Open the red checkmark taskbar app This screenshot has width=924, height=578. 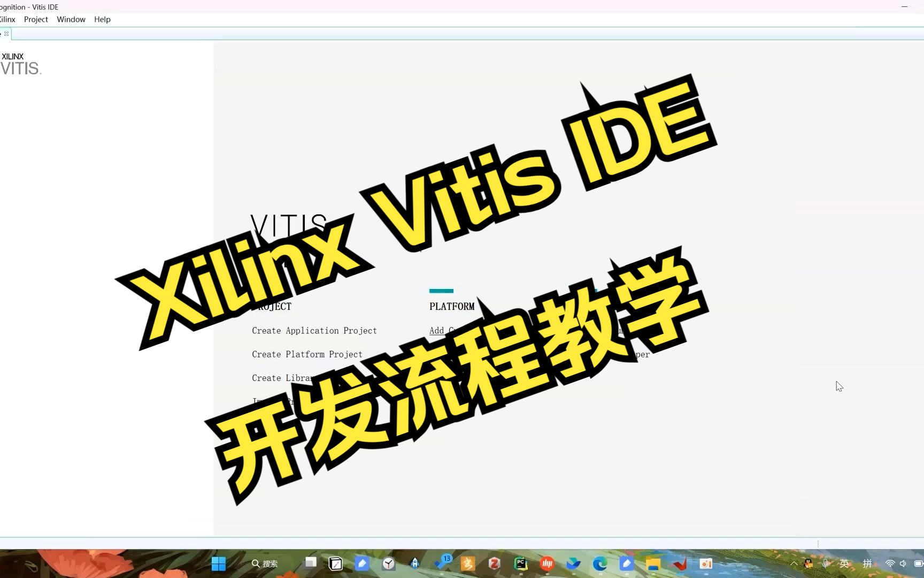pos(680,564)
